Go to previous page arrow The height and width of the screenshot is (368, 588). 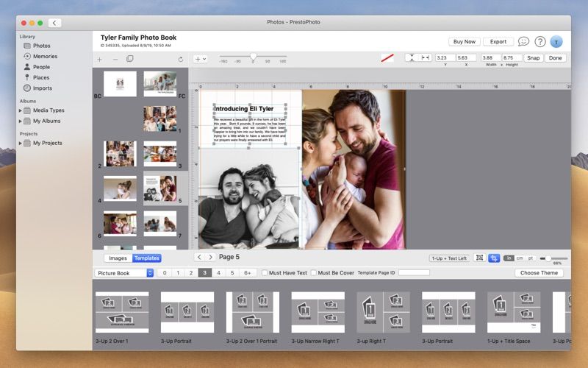[x=199, y=257]
